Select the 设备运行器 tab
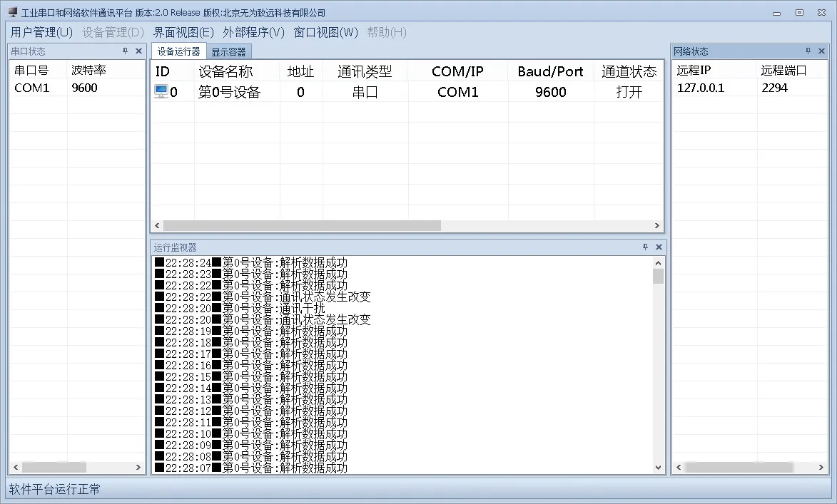Screen dimensions: 837x504 pyautogui.click(x=178, y=51)
